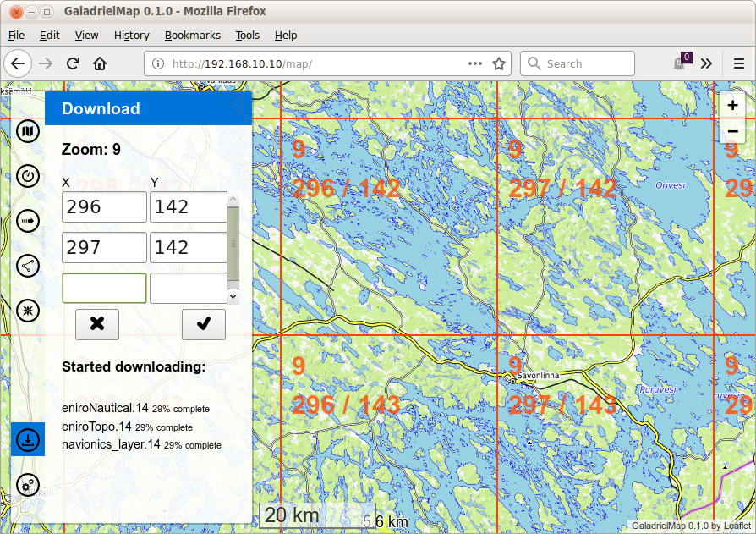Open page actions three-dot menu
Viewport: 756px width, 534px height.
click(475, 63)
